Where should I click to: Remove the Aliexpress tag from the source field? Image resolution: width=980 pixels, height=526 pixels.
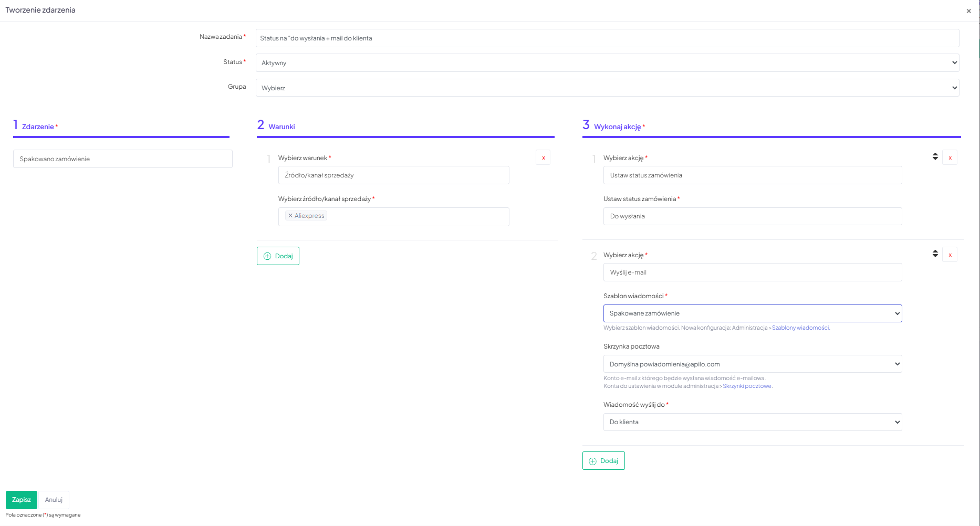290,216
